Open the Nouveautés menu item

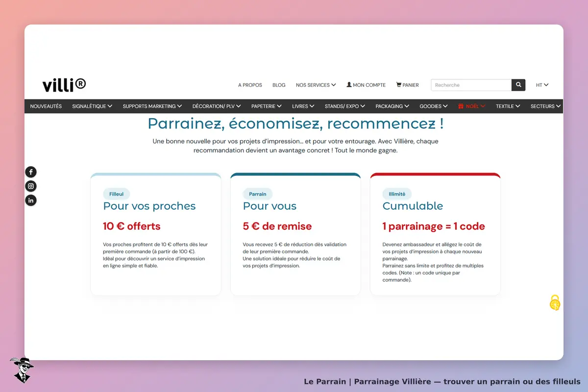(x=46, y=106)
